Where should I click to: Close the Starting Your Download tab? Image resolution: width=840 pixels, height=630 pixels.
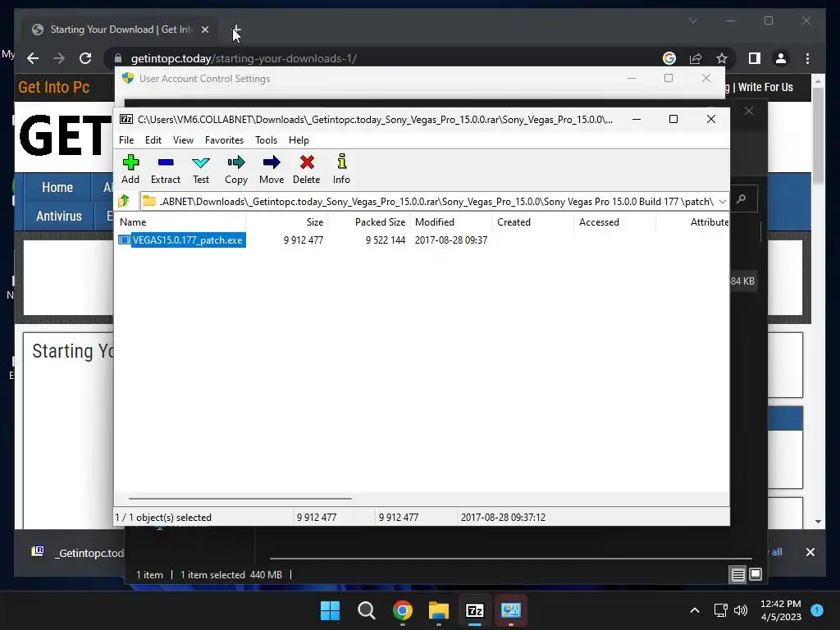pos(204,30)
